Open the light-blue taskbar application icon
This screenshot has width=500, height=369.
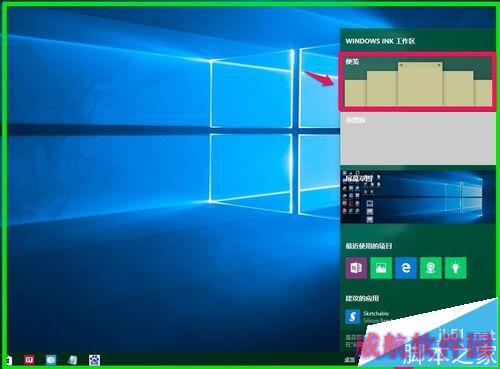click(x=51, y=360)
